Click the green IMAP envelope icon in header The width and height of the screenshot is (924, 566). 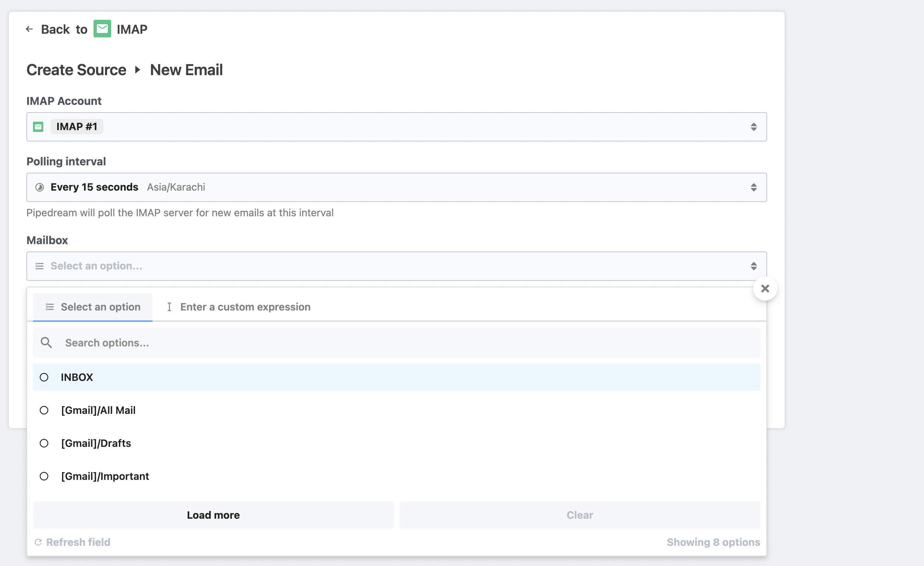tap(102, 28)
